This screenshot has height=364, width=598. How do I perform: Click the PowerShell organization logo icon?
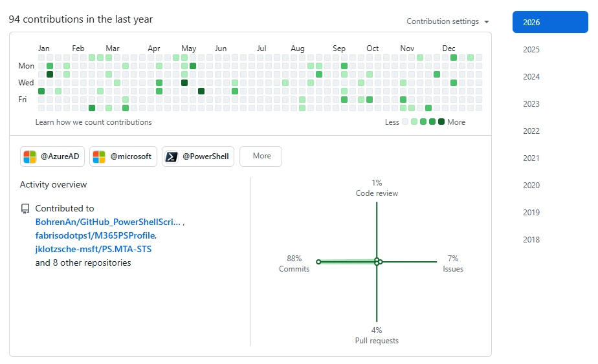click(x=172, y=156)
